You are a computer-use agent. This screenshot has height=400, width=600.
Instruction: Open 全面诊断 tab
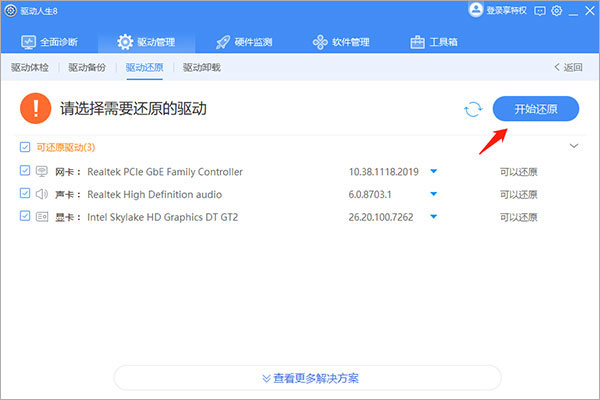pyautogui.click(x=49, y=42)
